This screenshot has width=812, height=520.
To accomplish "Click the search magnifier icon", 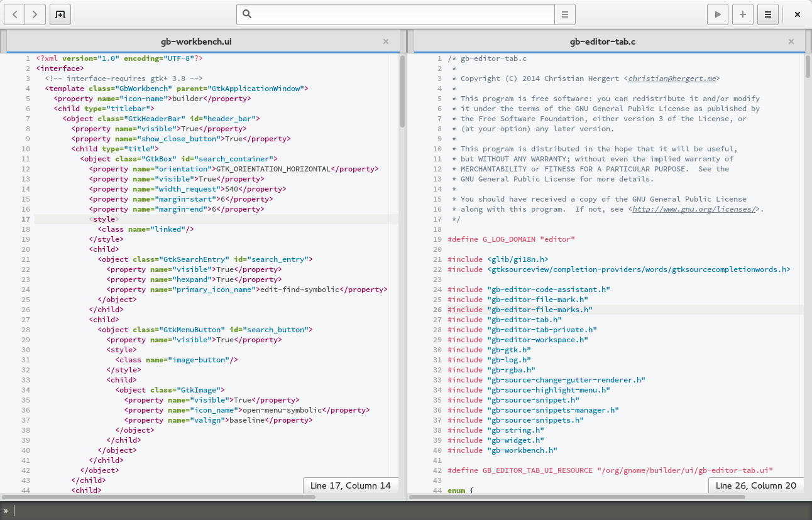I will [247, 14].
